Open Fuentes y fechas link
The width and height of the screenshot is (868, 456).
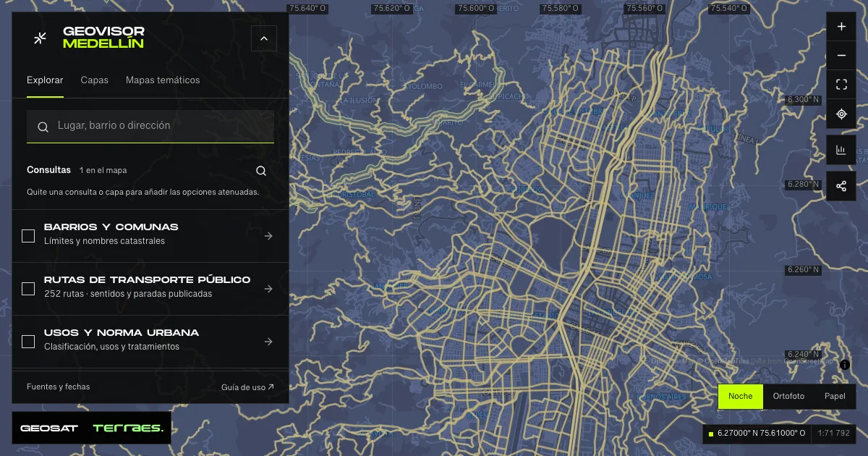click(59, 387)
